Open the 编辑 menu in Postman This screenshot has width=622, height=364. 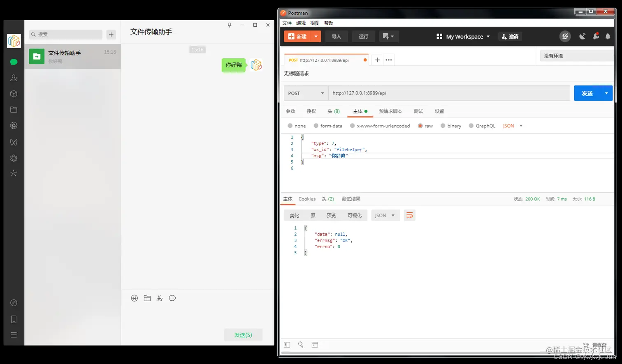coord(301,23)
